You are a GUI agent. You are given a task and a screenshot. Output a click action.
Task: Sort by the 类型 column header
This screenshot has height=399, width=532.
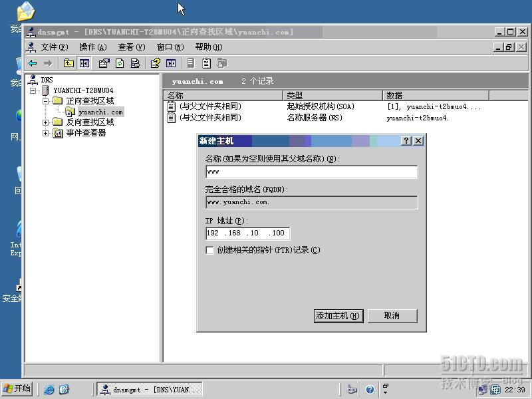[333, 95]
